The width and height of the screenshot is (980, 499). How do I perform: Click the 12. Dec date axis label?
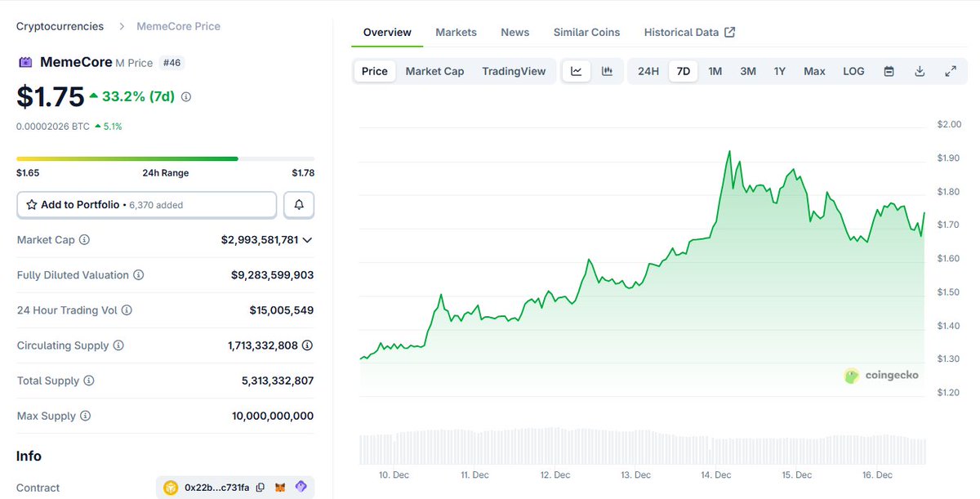555,475
